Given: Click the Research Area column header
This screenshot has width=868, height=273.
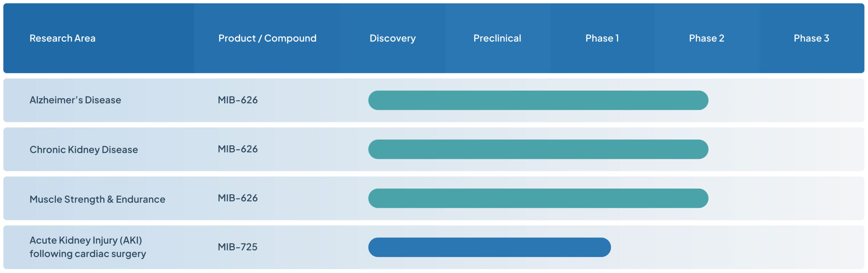Looking at the screenshot, I should [62, 38].
